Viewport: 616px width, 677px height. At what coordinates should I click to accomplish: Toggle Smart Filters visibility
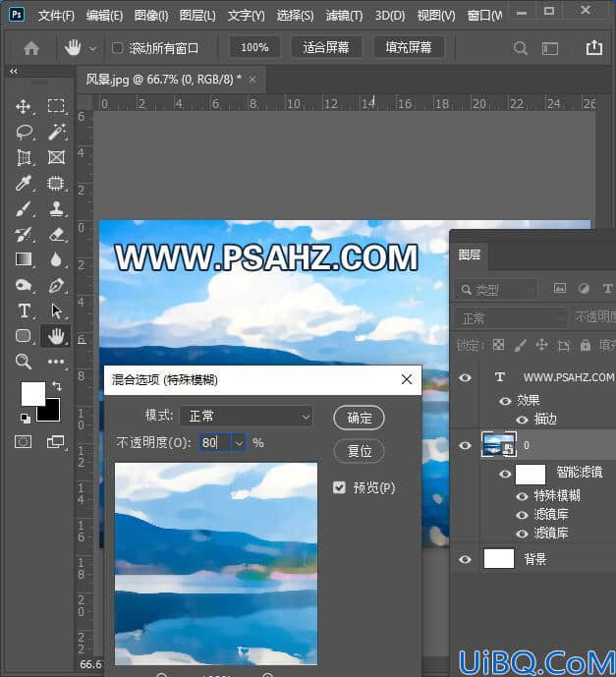coord(505,474)
